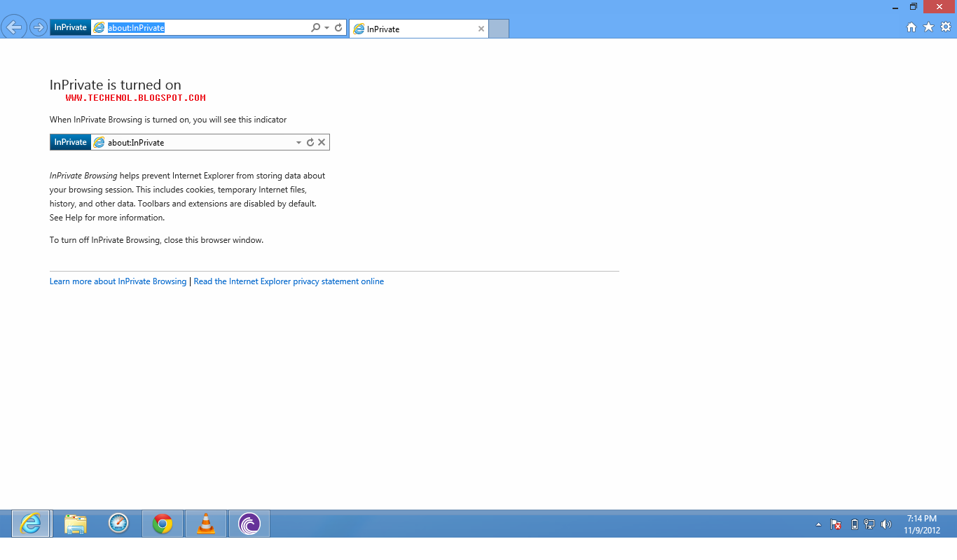
Task: Click the Restore Down window button
Action: pos(914,6)
